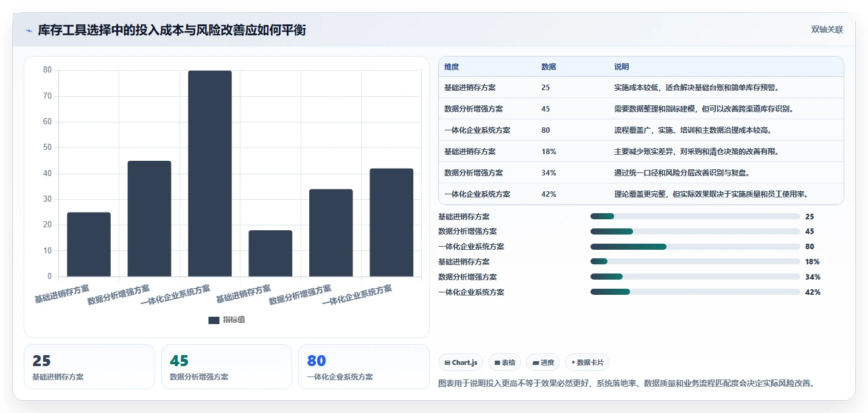The image size is (868, 413).
Task: Click the progress bar ending with value 45
Action: [695, 231]
